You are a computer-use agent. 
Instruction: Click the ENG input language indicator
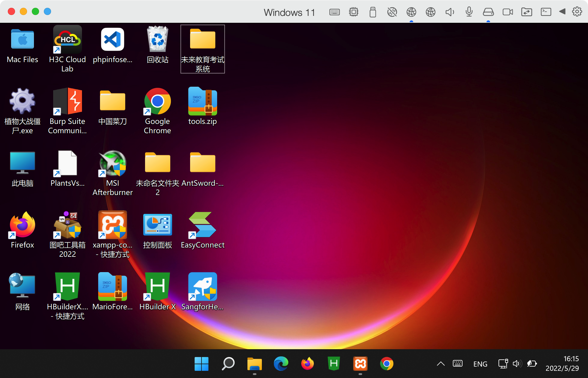click(480, 364)
